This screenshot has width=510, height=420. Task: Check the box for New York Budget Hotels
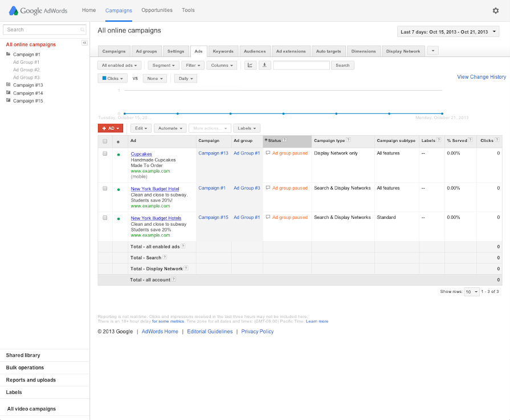click(105, 218)
